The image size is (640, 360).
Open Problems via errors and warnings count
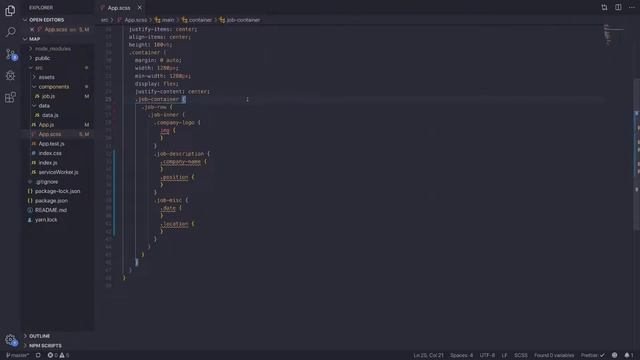tap(58, 355)
